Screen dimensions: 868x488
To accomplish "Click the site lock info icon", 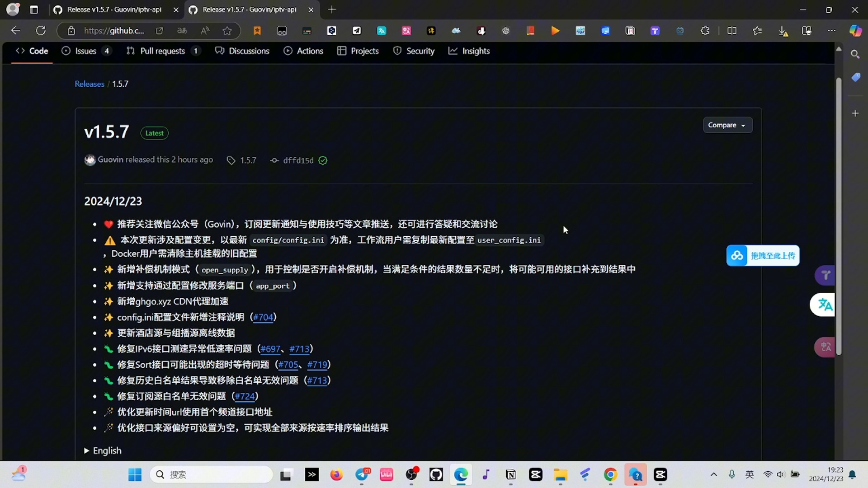I will (x=71, y=31).
